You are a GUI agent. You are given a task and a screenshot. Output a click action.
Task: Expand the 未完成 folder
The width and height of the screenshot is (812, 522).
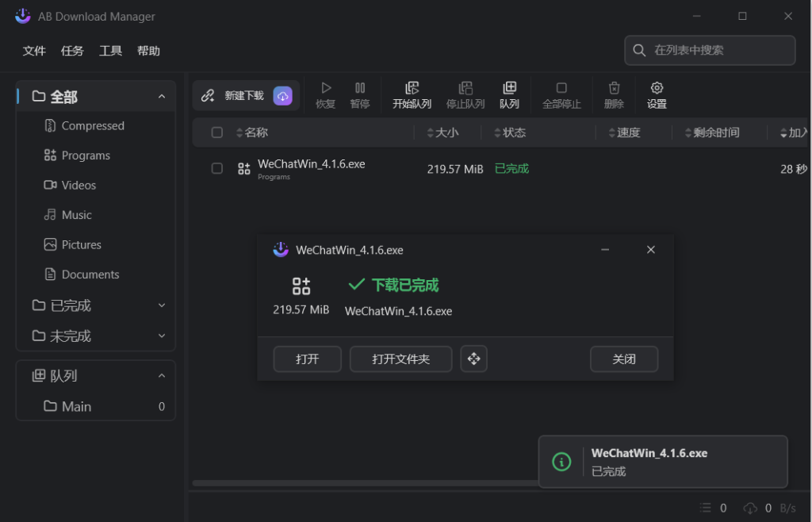coord(162,336)
